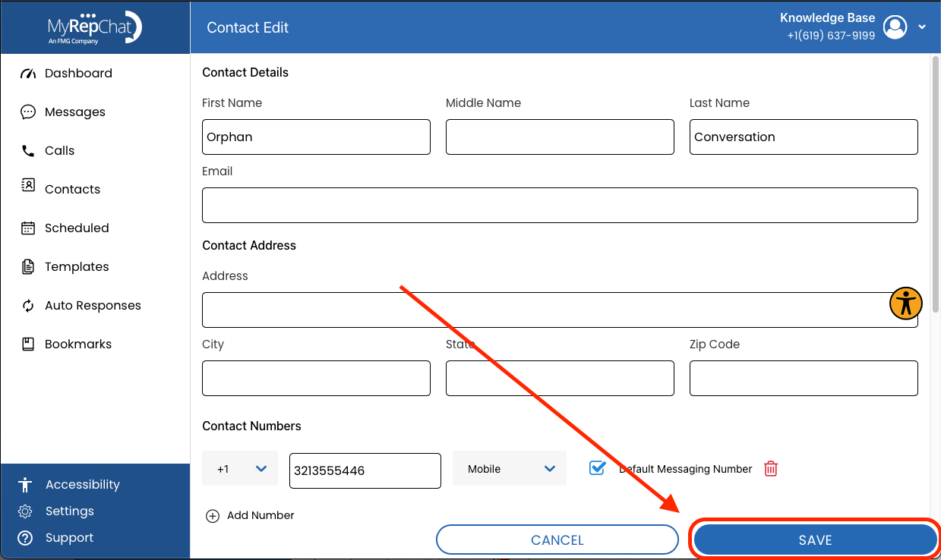Click the Messages speech bubble icon
This screenshot has width=941, height=560.
tap(28, 112)
